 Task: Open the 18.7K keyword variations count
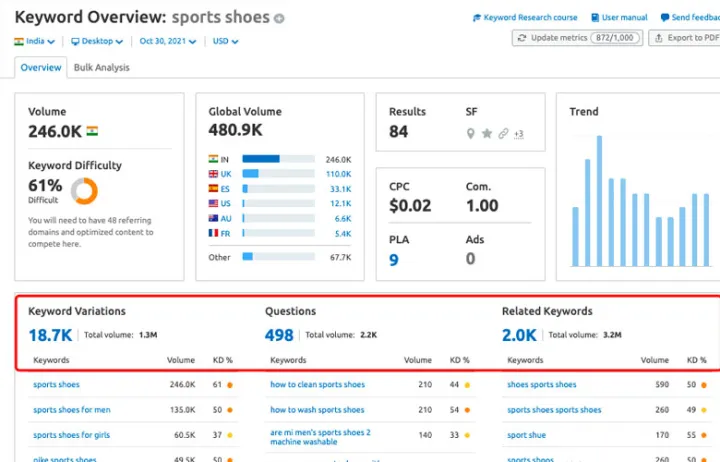pos(50,335)
